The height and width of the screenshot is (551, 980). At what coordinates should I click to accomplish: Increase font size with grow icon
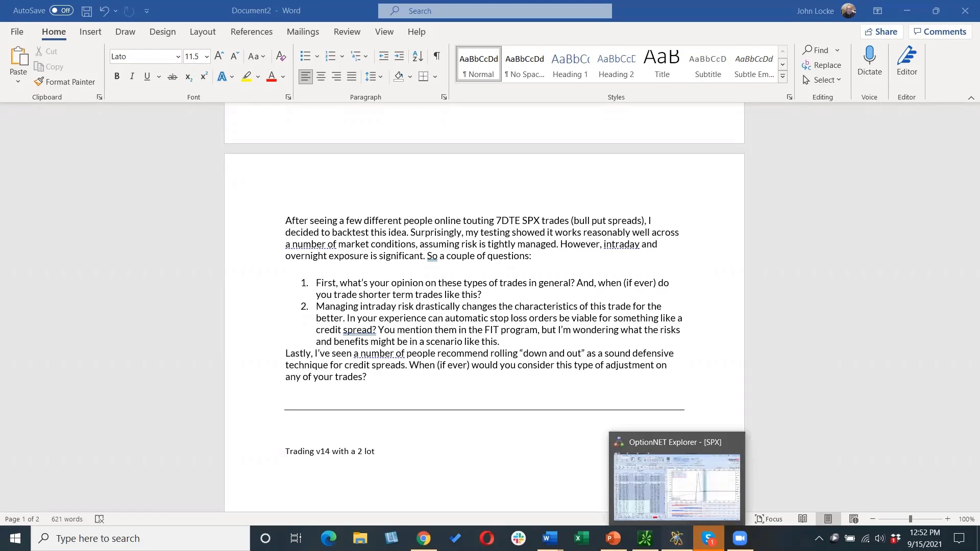(219, 56)
